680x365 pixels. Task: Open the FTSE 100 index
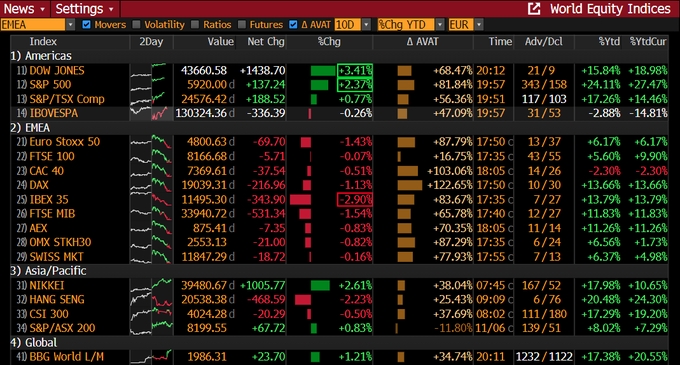(x=52, y=156)
